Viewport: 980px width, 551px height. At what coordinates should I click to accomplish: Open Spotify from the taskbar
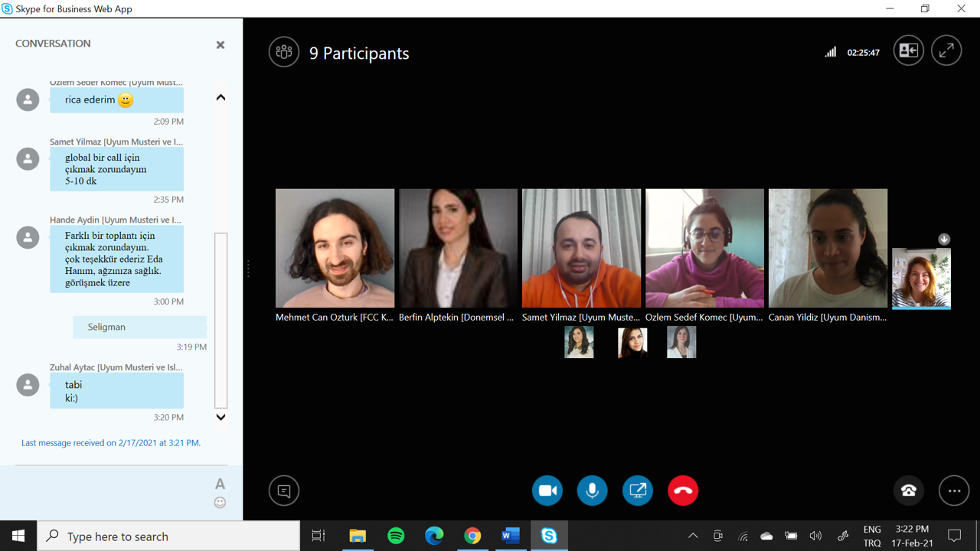[396, 536]
